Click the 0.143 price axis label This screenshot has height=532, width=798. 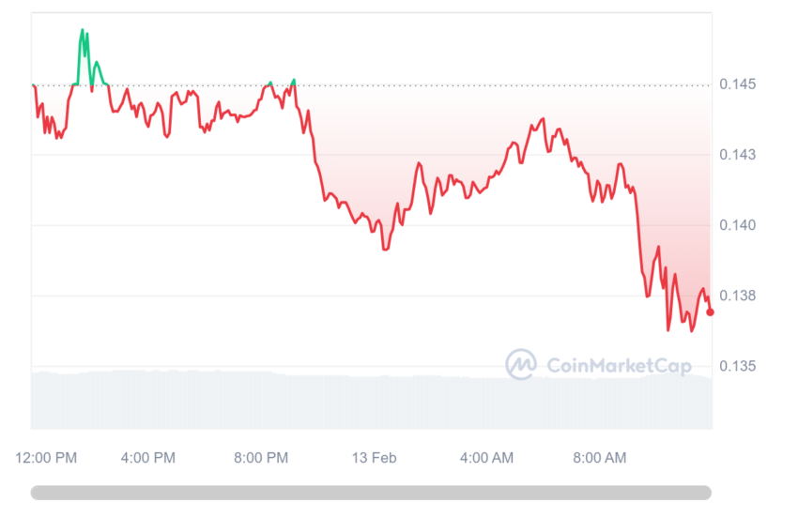click(737, 155)
